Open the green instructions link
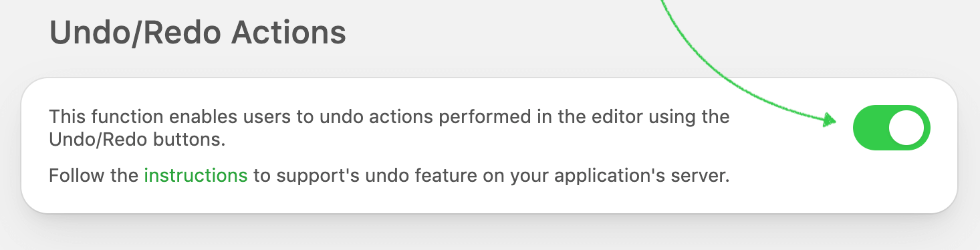980x250 pixels. [x=196, y=176]
